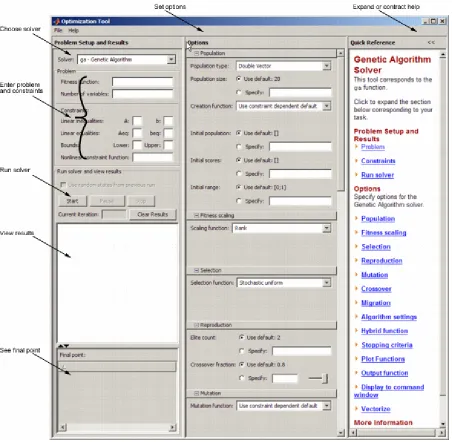Collapse the Fitness scaling section
Image resolution: width=452 pixels, height=442 pixels.
point(196,216)
